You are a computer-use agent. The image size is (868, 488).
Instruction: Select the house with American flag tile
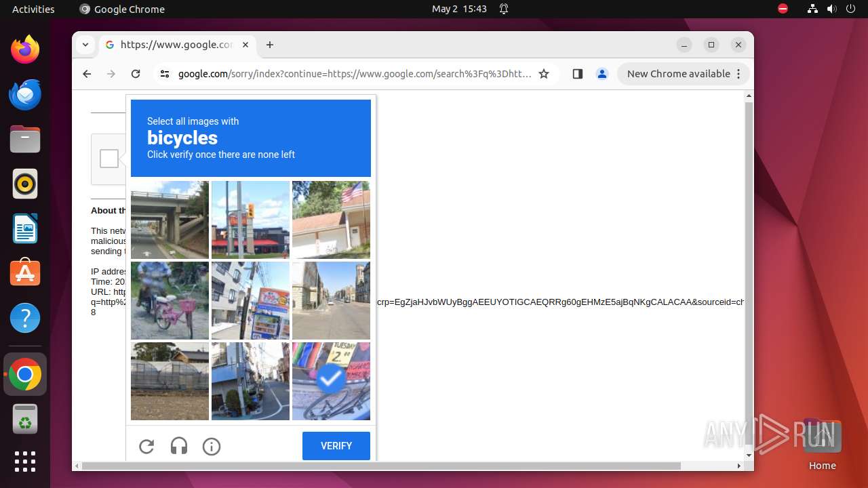point(331,220)
